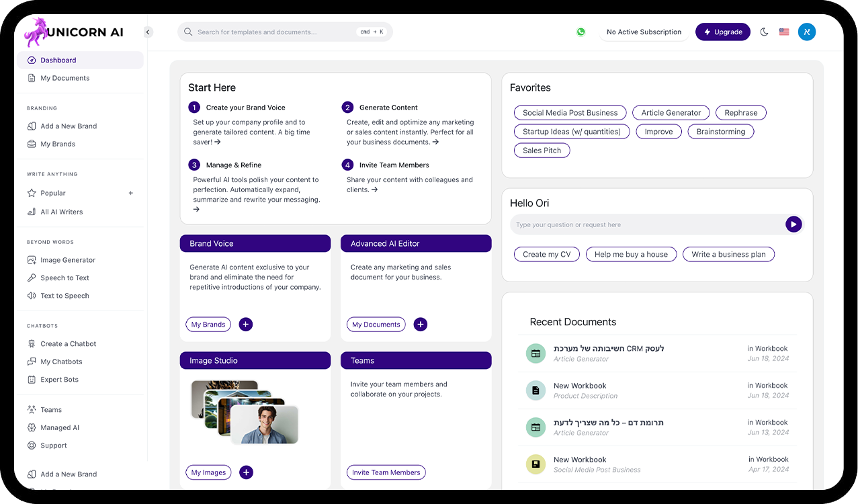Select Startup Ideas (w/ quantities) favorite
Viewport: 858px width, 504px height.
point(572,132)
